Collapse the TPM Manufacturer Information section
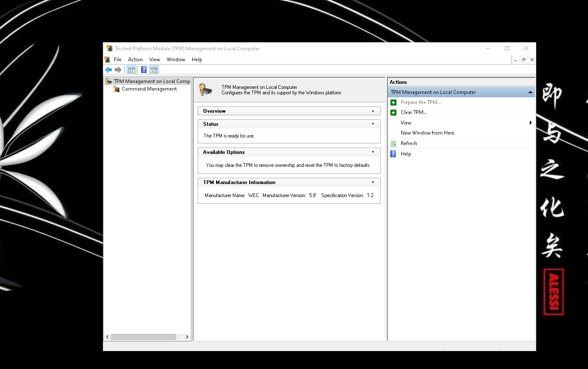Screen dimensions: 588x369 (x=373, y=182)
